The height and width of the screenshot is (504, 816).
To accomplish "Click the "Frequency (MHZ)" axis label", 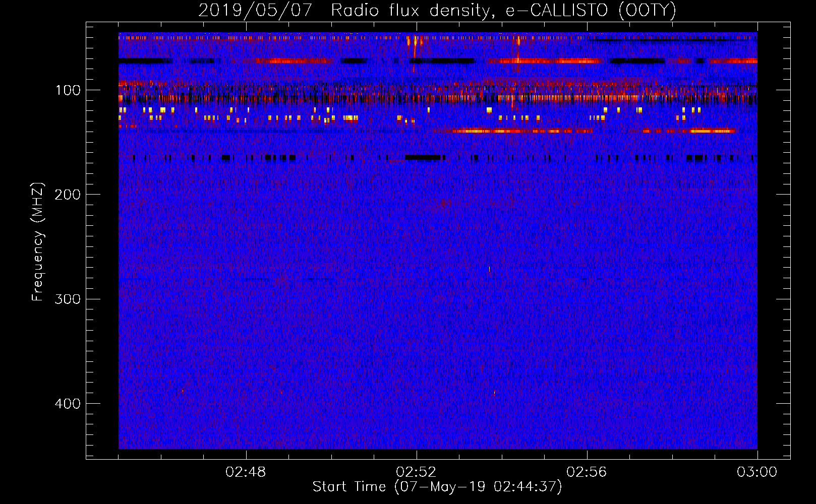I will coord(38,242).
